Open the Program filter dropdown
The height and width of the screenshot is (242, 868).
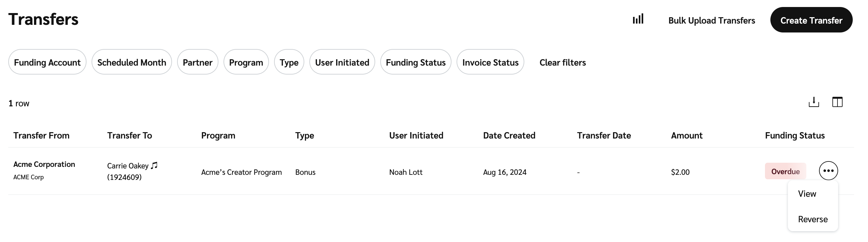[246, 62]
